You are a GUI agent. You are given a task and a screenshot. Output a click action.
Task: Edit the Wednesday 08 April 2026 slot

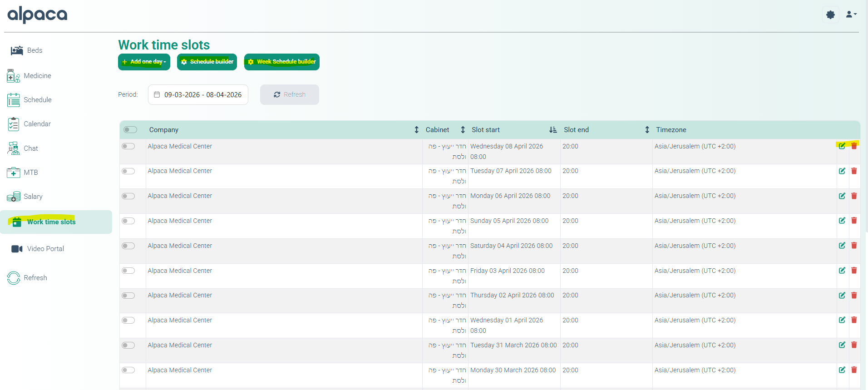(x=842, y=146)
